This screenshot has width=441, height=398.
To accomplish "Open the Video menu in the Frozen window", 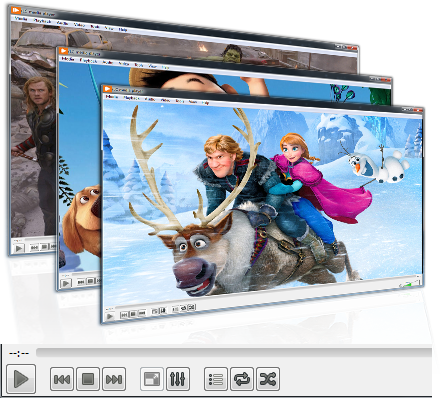I will coord(165,100).
